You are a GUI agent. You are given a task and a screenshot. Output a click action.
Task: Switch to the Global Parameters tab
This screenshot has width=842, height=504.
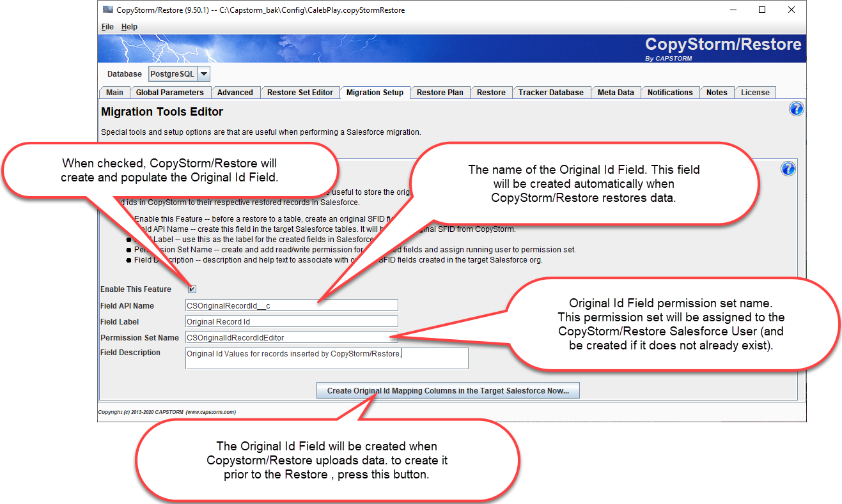pyautogui.click(x=169, y=93)
